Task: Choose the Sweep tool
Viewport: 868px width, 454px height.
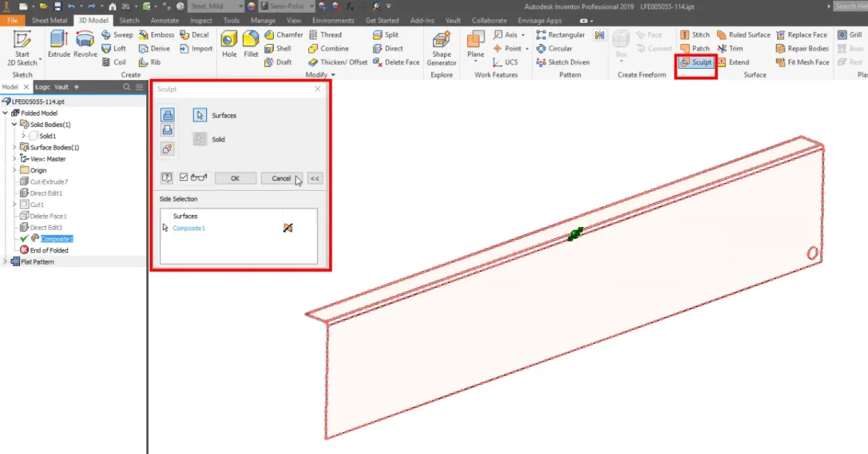Action: [117, 35]
